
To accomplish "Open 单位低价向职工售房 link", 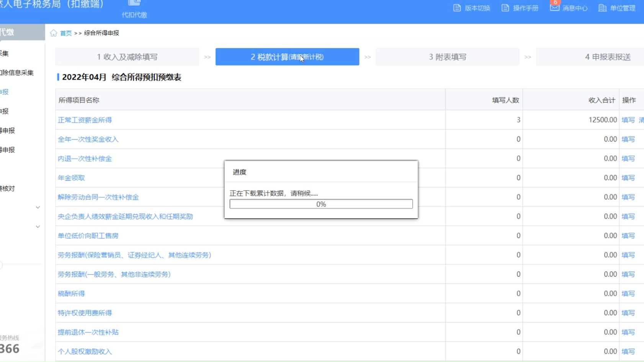I will click(88, 236).
